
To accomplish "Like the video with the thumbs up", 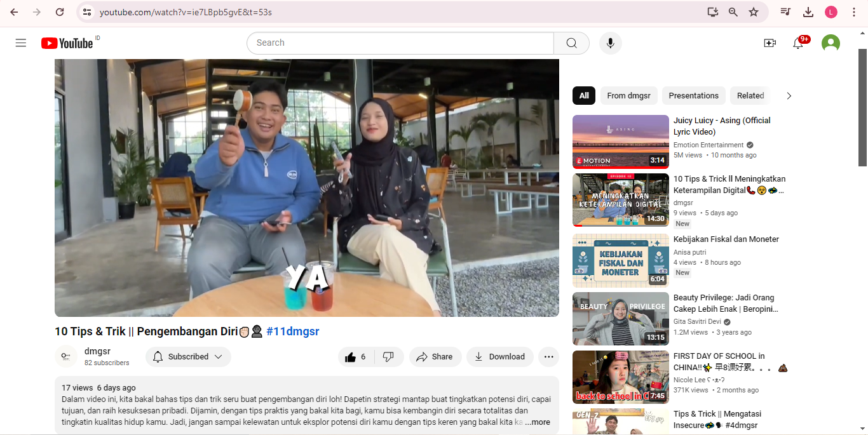I will pos(356,357).
